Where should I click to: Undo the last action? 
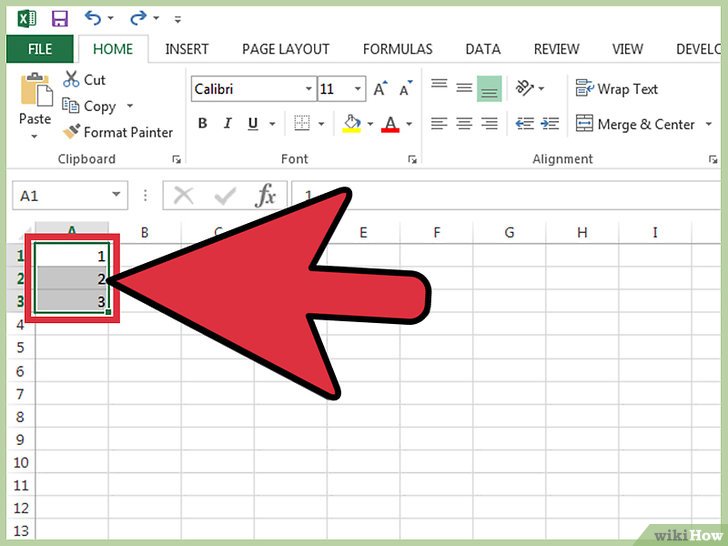pos(93,18)
